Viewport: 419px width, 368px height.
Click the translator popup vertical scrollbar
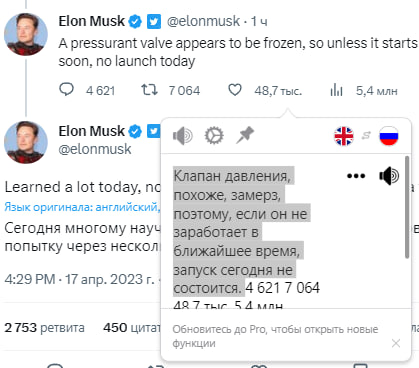(x=407, y=207)
